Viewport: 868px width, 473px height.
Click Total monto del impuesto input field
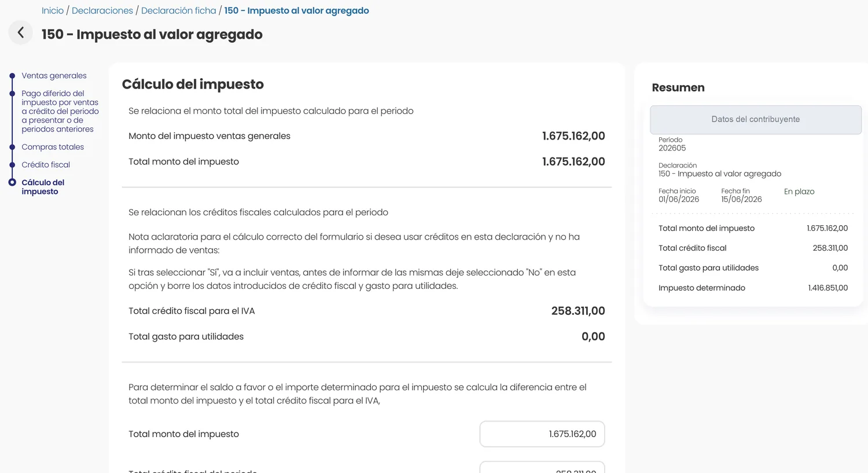542,434
